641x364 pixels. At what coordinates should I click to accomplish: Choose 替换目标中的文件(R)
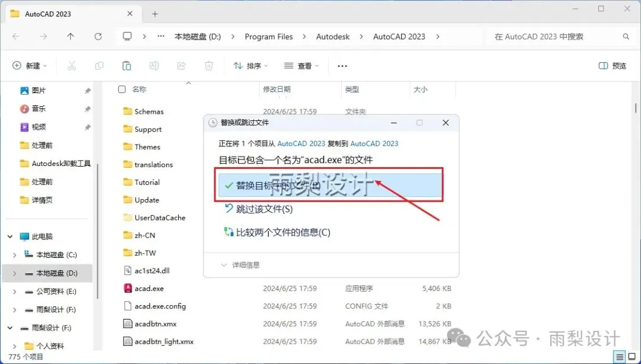(x=330, y=185)
